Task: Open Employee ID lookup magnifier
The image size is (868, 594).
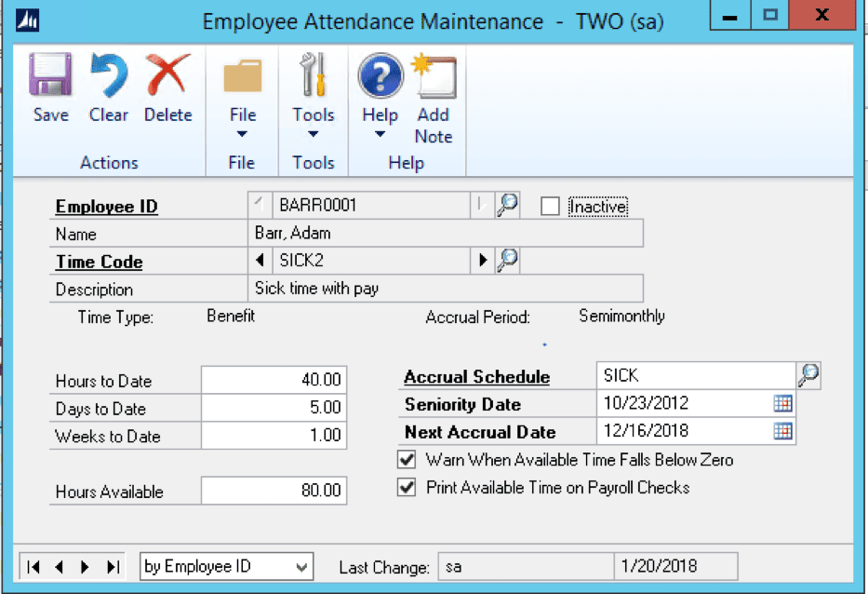Action: click(x=507, y=205)
